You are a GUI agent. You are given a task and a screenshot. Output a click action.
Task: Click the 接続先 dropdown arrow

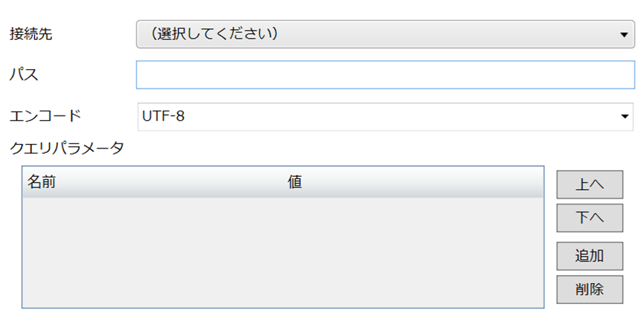click(x=624, y=34)
